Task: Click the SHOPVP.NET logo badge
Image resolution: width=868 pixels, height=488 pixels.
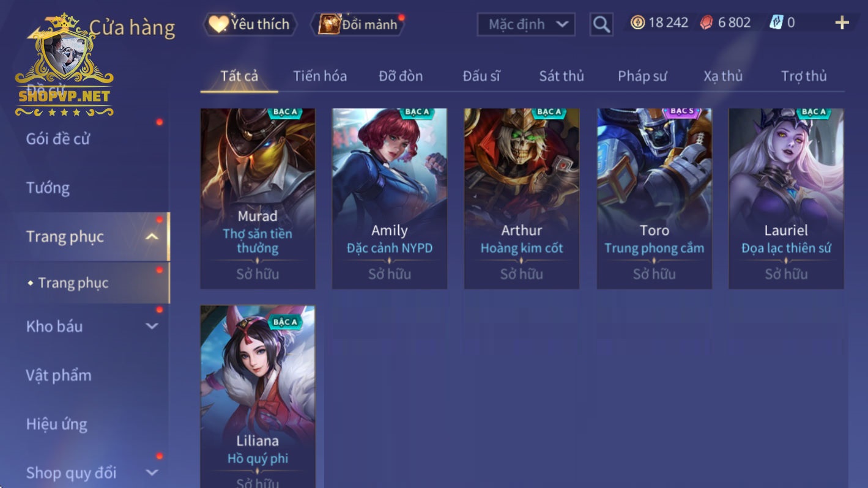Action: (64, 65)
